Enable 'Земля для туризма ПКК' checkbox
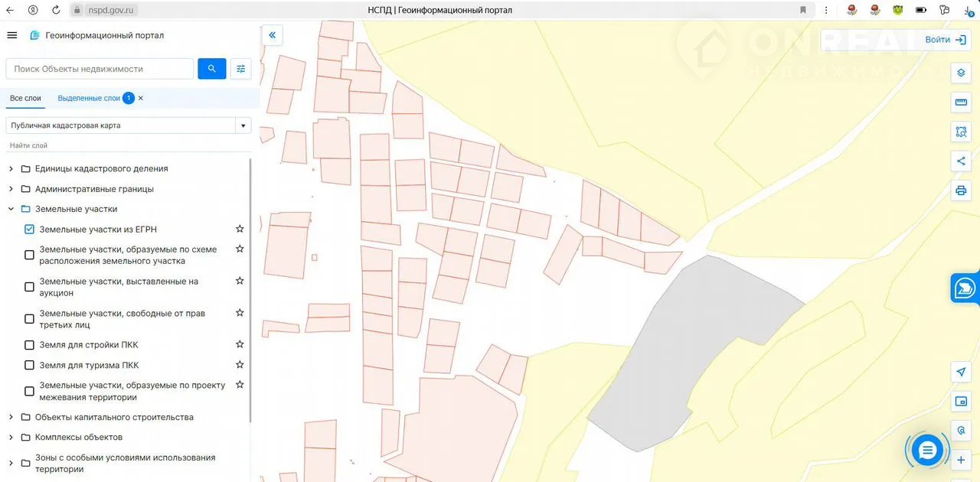980x482 pixels. point(29,366)
